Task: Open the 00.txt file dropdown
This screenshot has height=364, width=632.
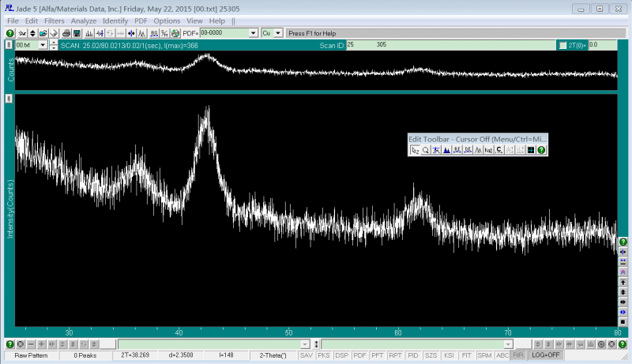Action: [43, 46]
